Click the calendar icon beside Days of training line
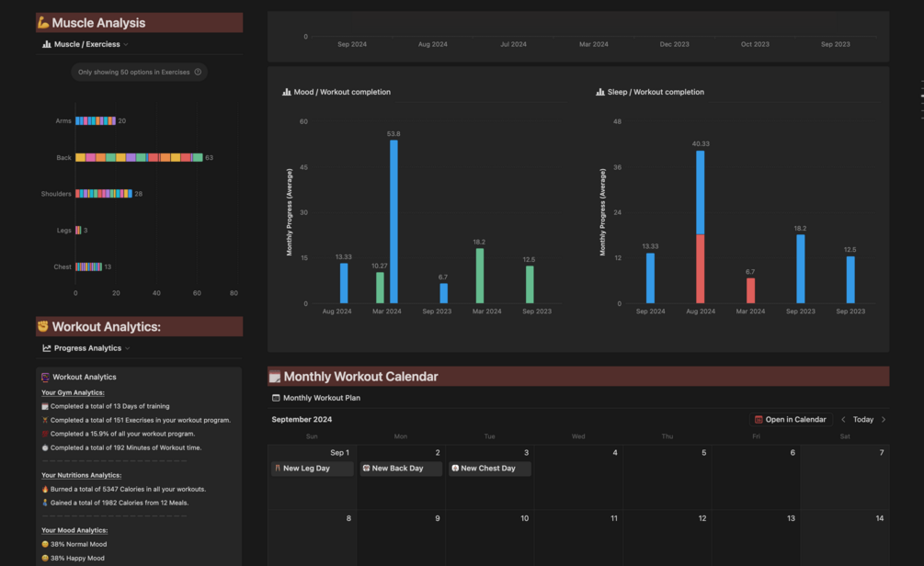Image resolution: width=924 pixels, height=566 pixels. pos(45,406)
